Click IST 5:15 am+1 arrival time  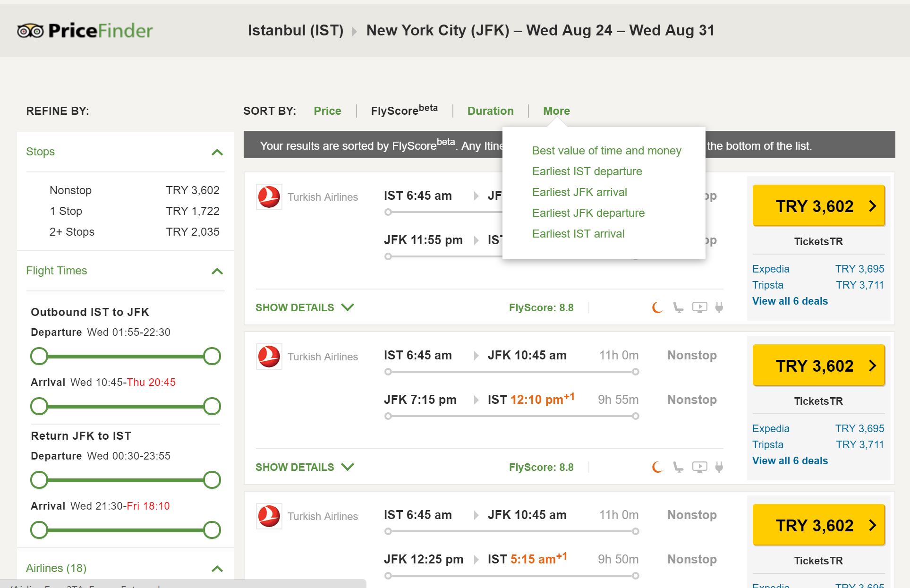coord(527,559)
